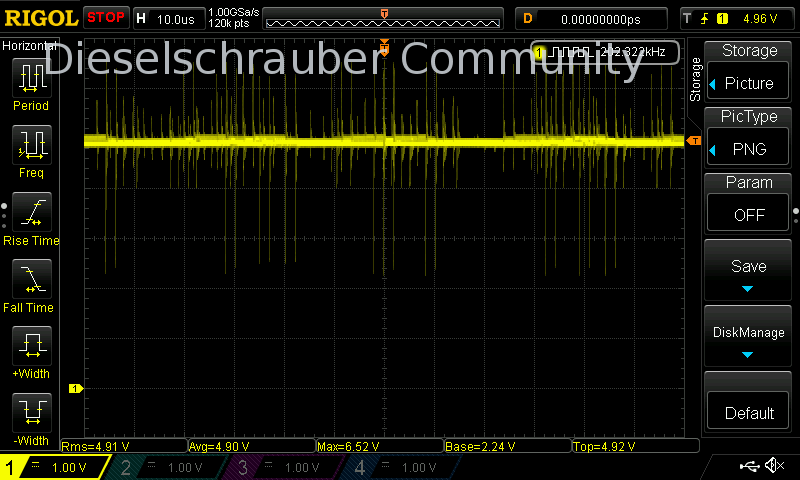The image size is (800, 480).
Task: Click the Horizontal menu header label
Action: (30, 46)
